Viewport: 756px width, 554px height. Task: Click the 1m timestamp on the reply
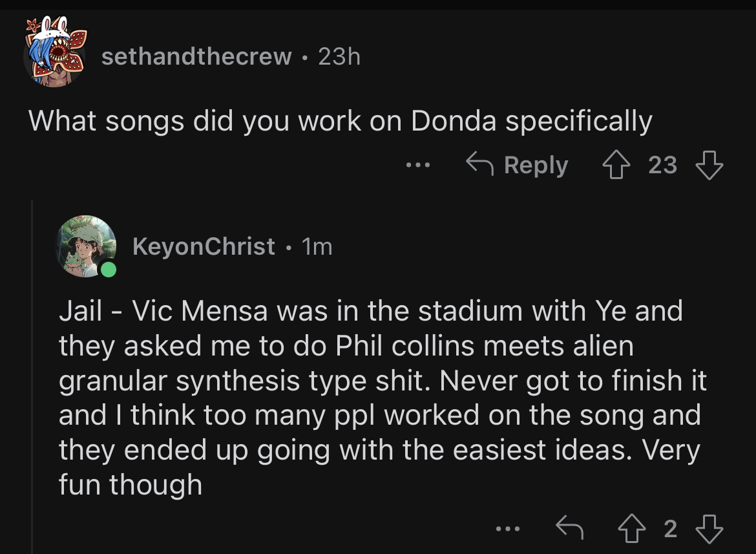317,246
